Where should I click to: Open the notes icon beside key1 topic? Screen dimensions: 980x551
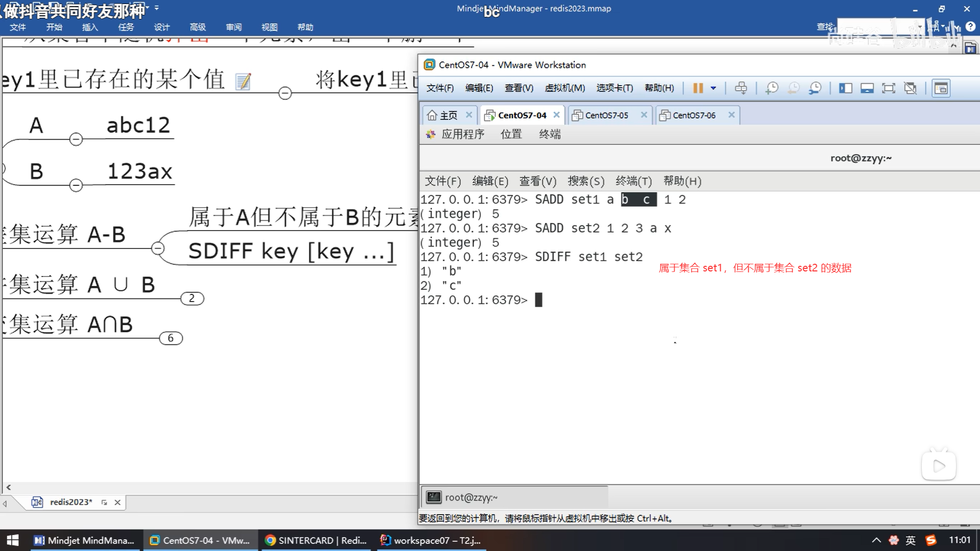(243, 82)
